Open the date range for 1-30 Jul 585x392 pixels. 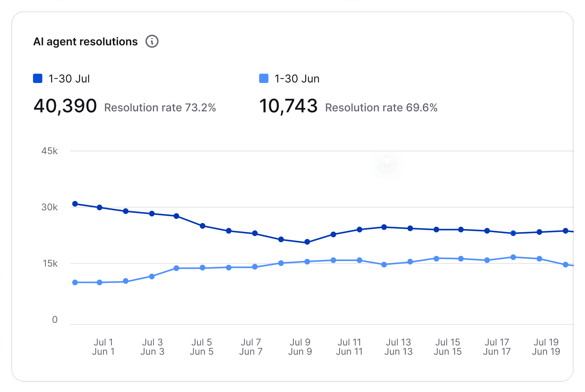pos(69,79)
